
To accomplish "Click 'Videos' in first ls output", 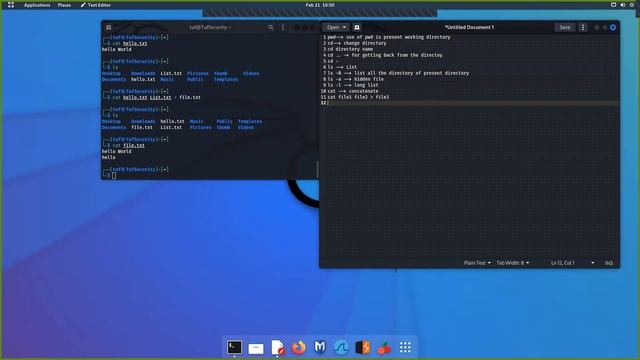I will coord(251,73).
